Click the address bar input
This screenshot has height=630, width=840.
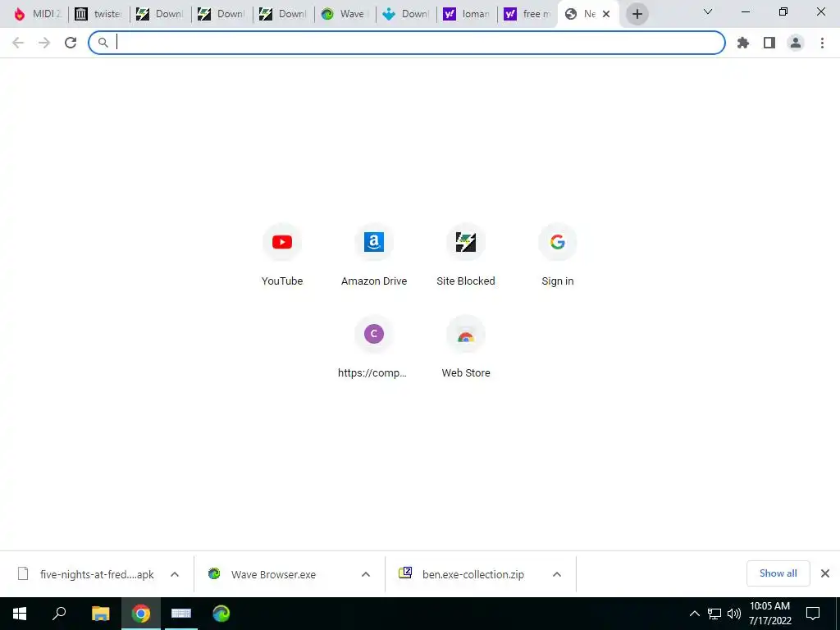(407, 43)
